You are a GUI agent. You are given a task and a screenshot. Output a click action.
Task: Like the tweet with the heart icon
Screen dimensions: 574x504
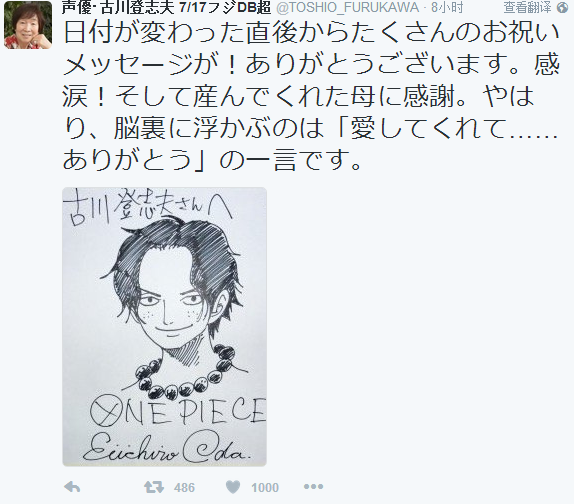pos(233,487)
